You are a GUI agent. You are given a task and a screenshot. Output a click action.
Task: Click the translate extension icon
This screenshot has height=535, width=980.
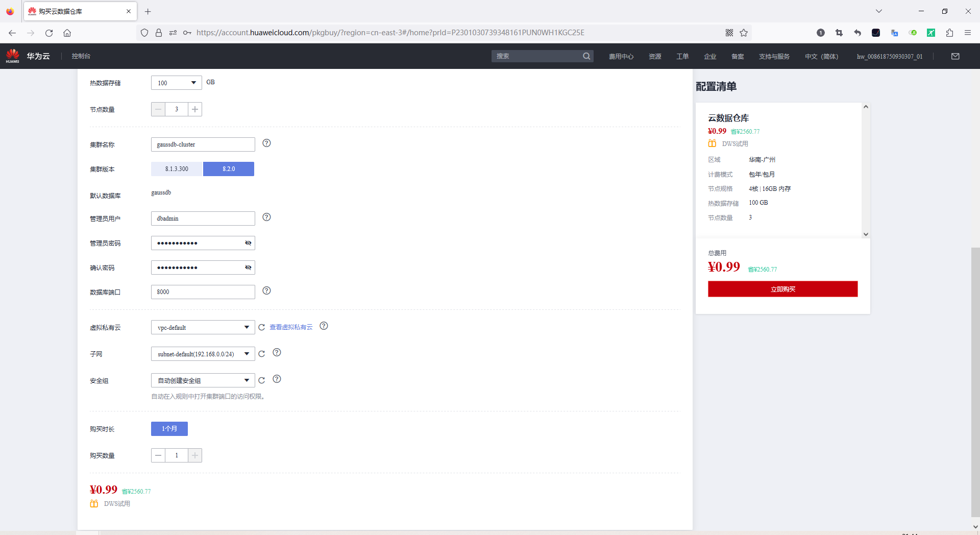pyautogui.click(x=894, y=33)
